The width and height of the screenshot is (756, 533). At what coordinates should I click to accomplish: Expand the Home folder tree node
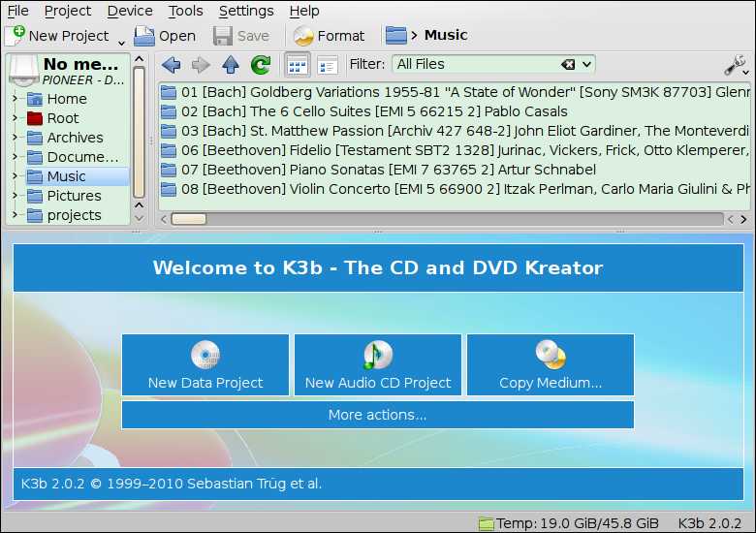click(15, 99)
